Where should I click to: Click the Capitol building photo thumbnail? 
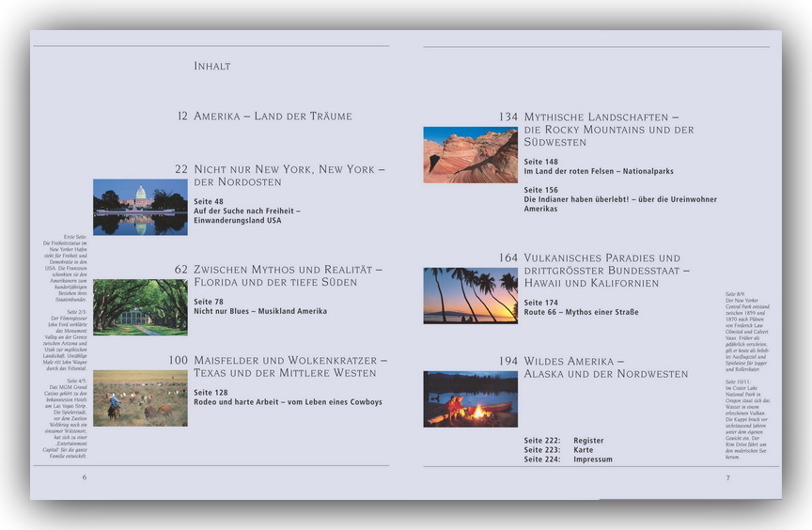pyautogui.click(x=140, y=207)
